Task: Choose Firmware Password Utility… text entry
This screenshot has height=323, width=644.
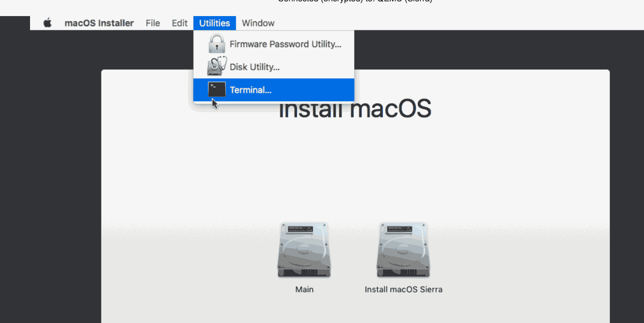Action: click(x=285, y=44)
